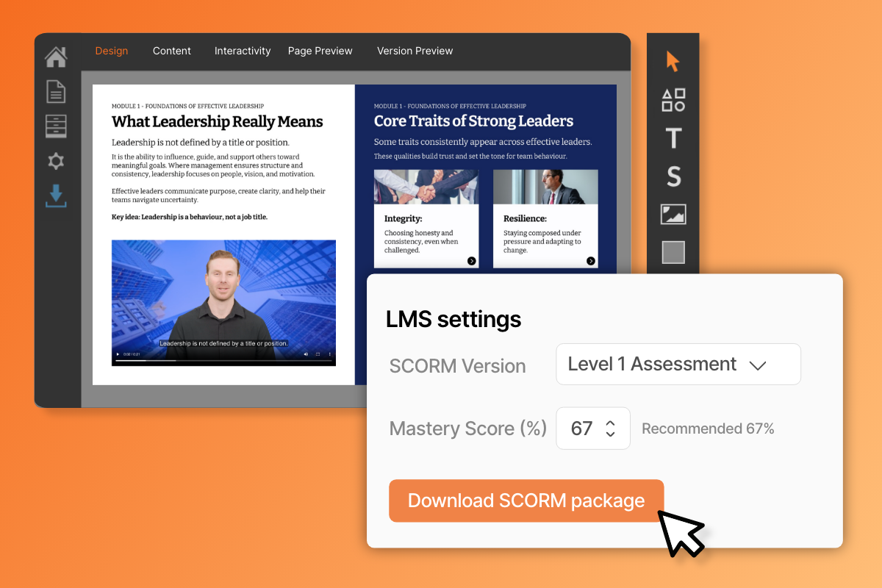The image size is (882, 588).
Task: Select the image insert tool icon
Action: [x=673, y=215]
